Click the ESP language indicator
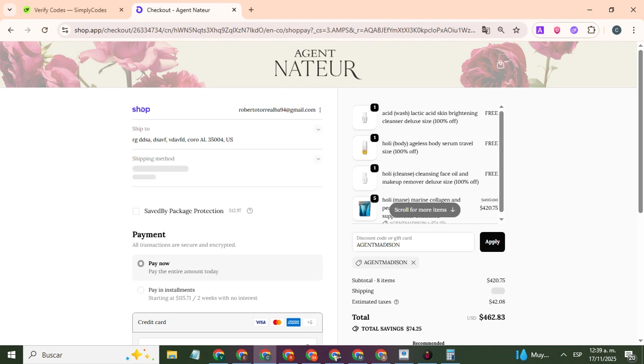 [577, 355]
